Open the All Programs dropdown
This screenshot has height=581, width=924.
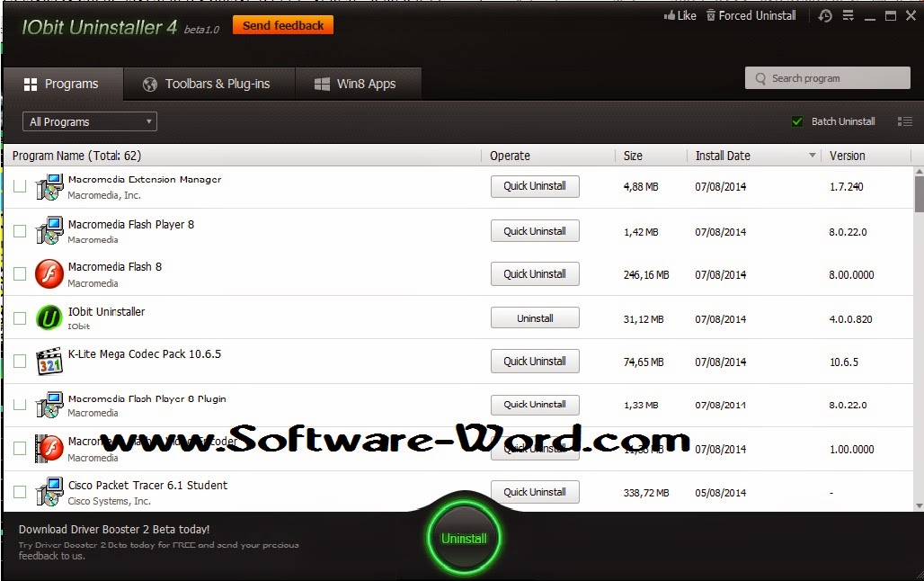coord(90,121)
